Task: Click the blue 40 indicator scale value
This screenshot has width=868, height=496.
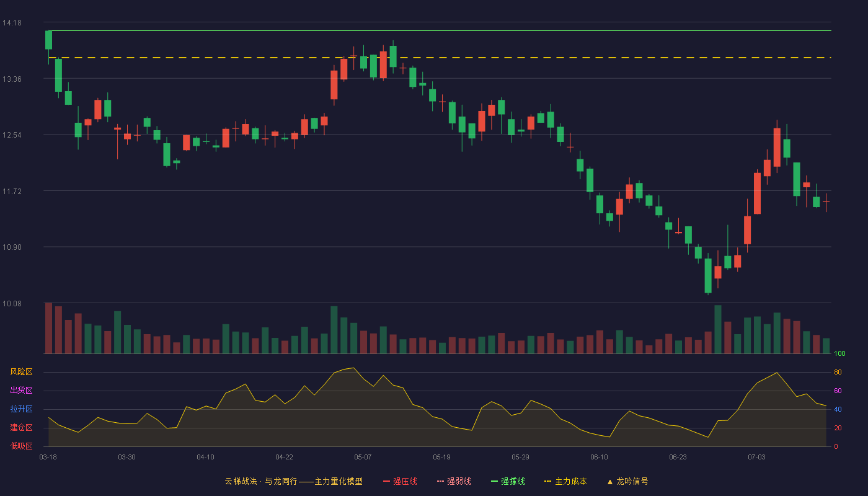Action: (838, 409)
